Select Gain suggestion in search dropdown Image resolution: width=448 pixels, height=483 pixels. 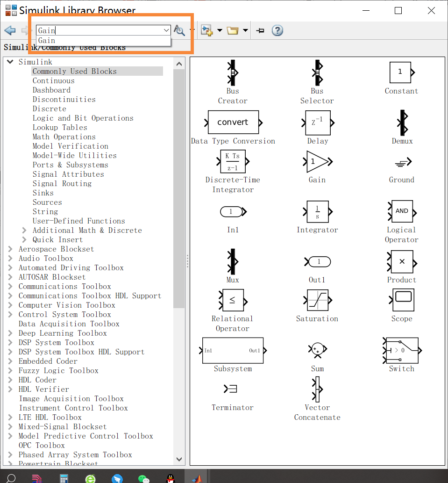pos(103,41)
